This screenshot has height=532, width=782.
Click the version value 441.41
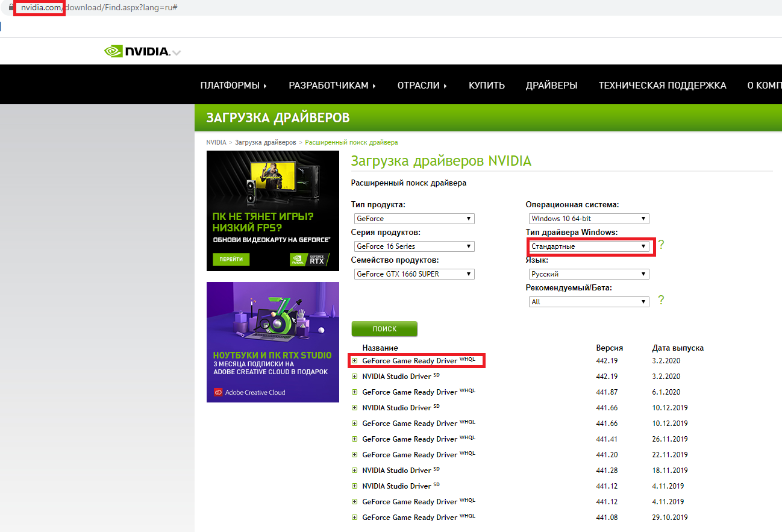click(607, 439)
